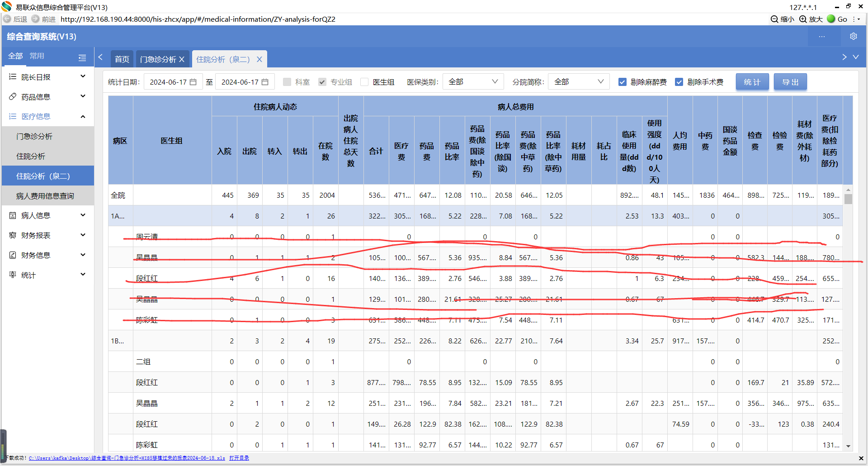The width and height of the screenshot is (868, 466).
Task: Click the table vertical scrollbar thumb
Action: tap(848, 199)
